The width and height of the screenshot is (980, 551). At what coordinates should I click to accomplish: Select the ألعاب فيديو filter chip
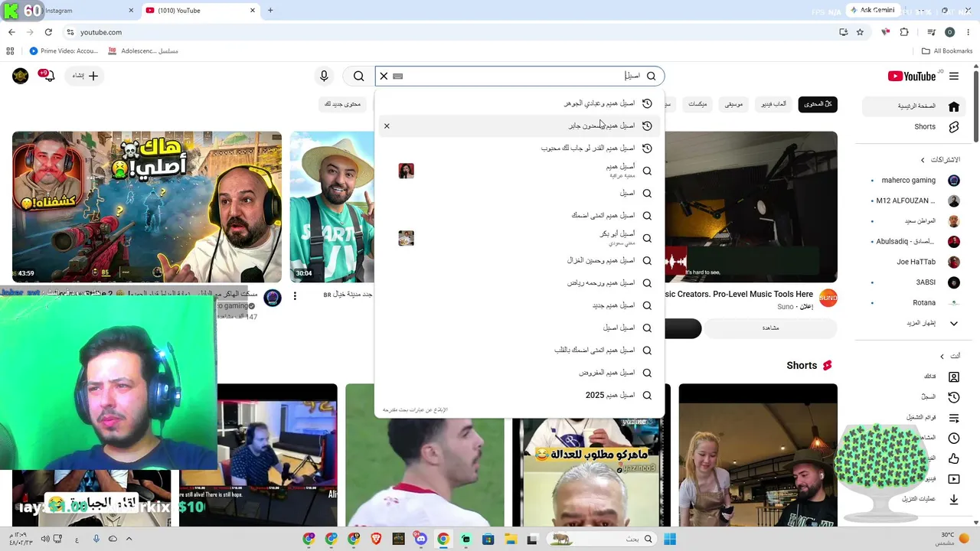[773, 104]
